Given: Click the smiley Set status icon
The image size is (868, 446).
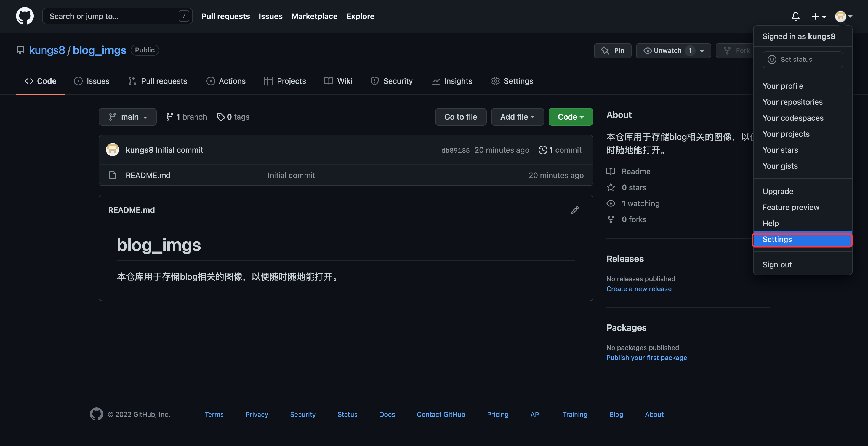Looking at the screenshot, I should coord(772,60).
